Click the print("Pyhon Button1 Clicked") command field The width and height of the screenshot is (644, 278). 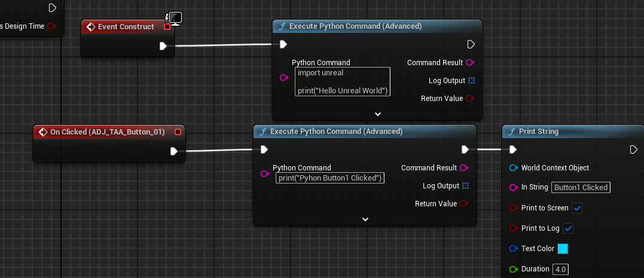click(330, 178)
